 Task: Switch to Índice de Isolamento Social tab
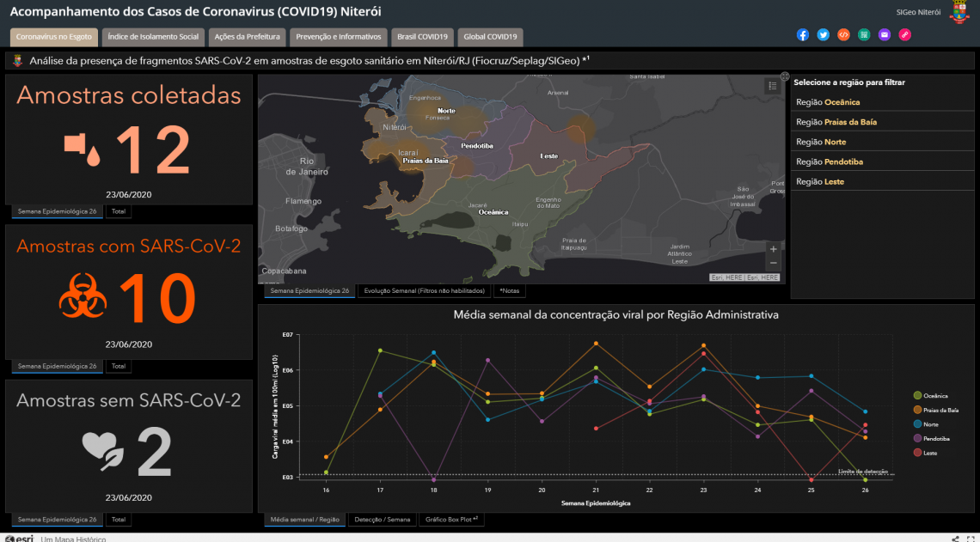pyautogui.click(x=153, y=37)
